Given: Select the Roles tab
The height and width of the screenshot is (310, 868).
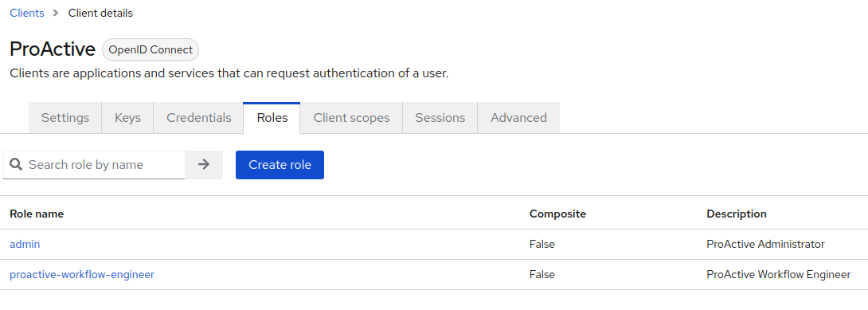Looking at the screenshot, I should pyautogui.click(x=272, y=118).
